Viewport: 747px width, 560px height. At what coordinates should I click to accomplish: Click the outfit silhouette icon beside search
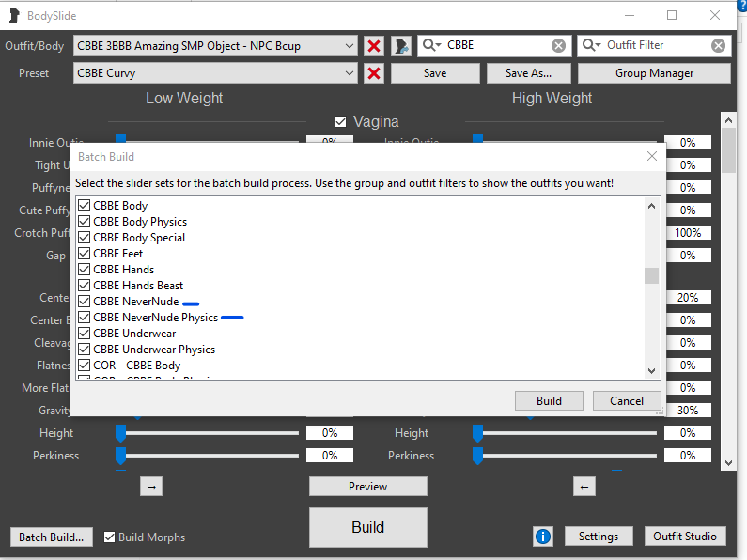point(402,46)
